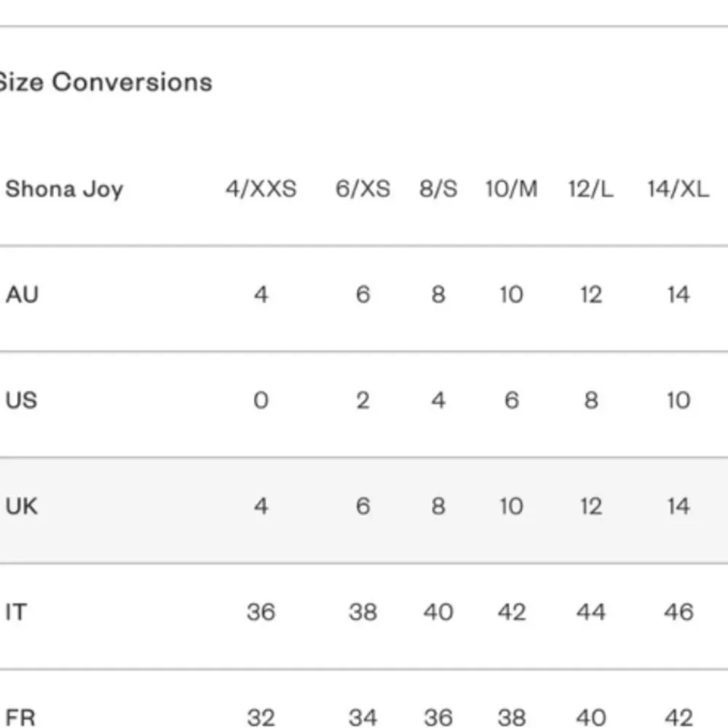Click the IT row label
Image resolution: width=728 pixels, height=728 pixels.
(x=16, y=612)
